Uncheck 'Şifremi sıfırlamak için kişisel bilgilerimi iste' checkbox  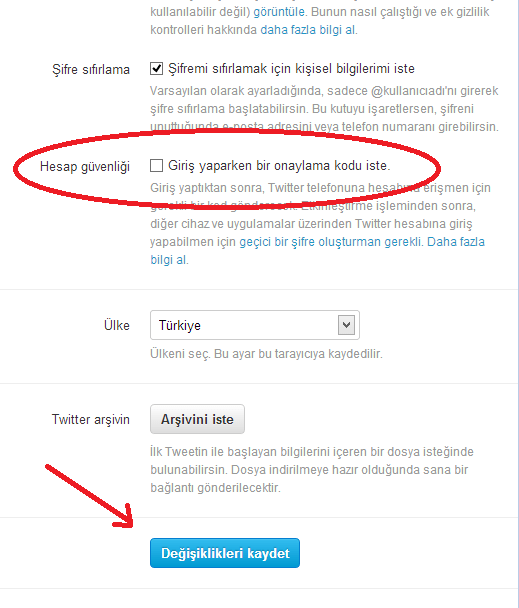(x=156, y=69)
